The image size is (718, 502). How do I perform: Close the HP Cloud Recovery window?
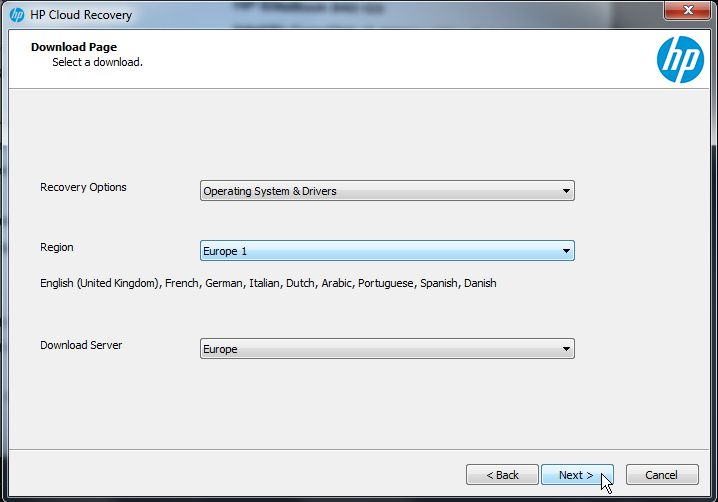click(687, 10)
